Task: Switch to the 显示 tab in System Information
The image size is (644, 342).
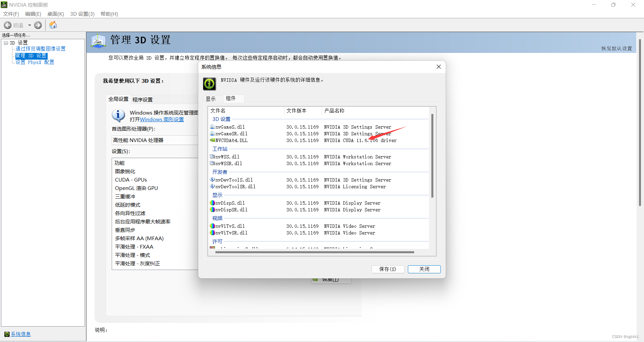Action: (211, 98)
